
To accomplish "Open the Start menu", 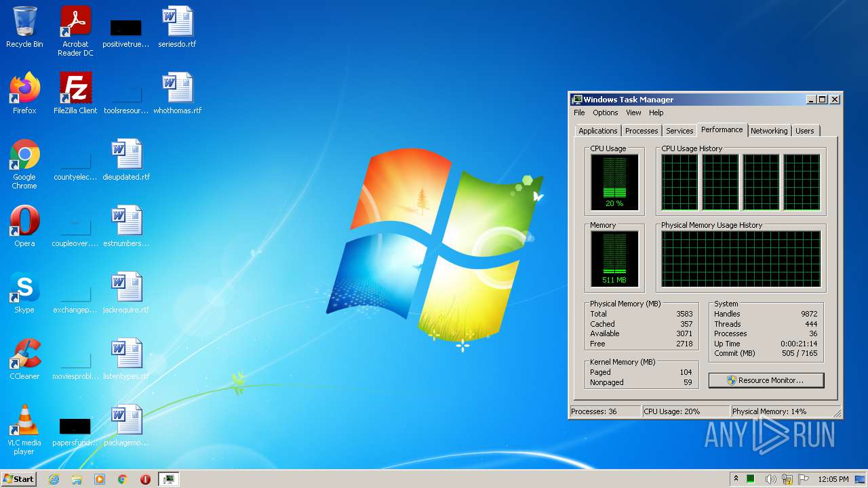I will [x=19, y=479].
